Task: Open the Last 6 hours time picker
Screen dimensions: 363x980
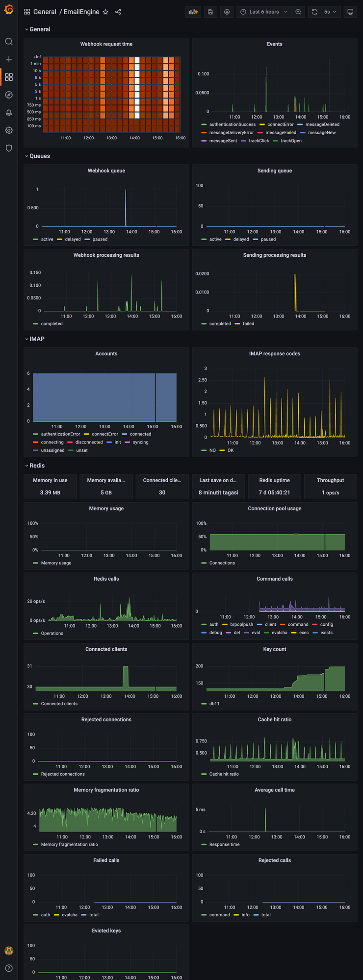Action: point(264,12)
